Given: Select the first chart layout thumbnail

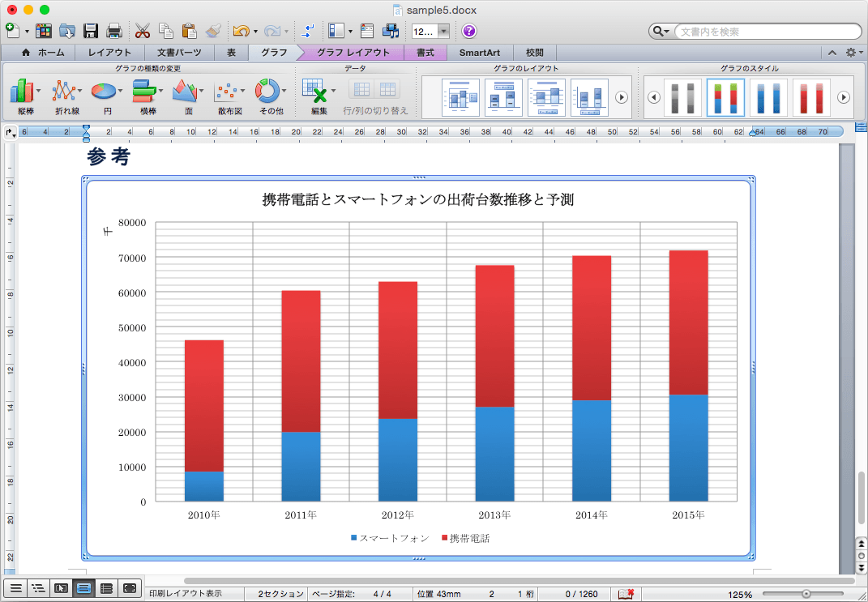Looking at the screenshot, I should tap(460, 97).
